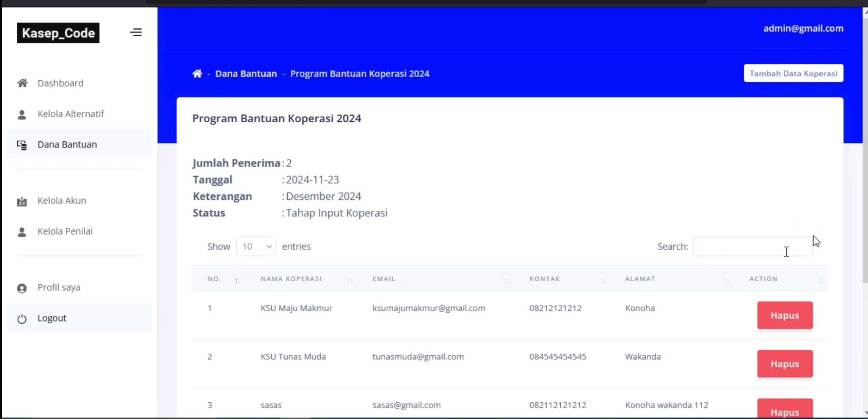This screenshot has width=868, height=419.
Task: Delete KSU Tunas Muda with Hapus
Action: pyautogui.click(x=785, y=364)
